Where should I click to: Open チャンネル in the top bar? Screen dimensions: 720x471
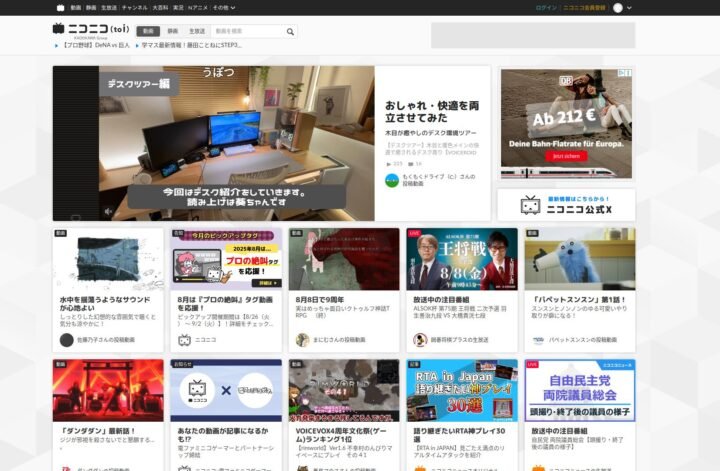click(x=135, y=8)
